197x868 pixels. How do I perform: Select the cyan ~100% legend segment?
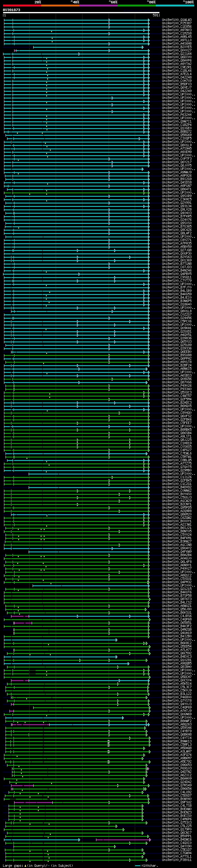(x=175, y=6)
